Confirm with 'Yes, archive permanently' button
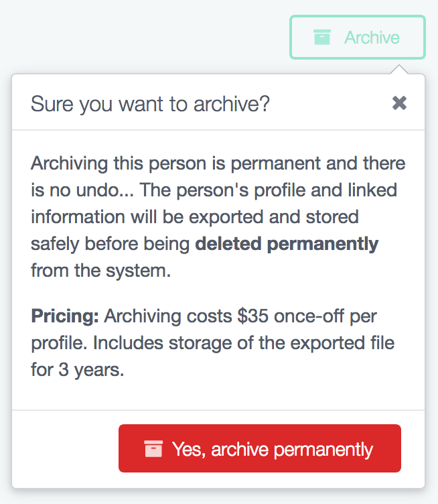Image resolution: width=438 pixels, height=504 pixels. [x=260, y=448]
